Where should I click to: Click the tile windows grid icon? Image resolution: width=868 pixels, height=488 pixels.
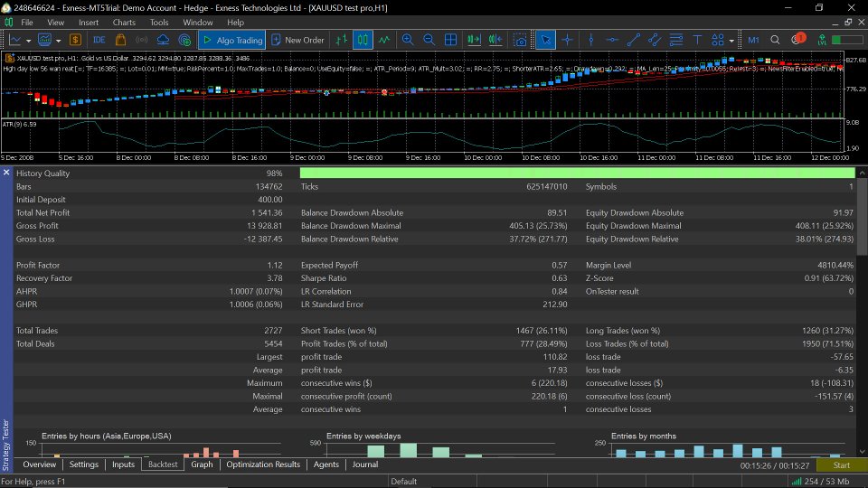tap(451, 40)
